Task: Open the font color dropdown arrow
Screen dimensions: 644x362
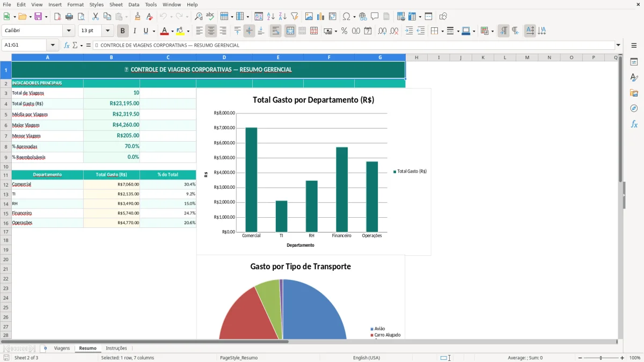Action: pyautogui.click(x=172, y=31)
